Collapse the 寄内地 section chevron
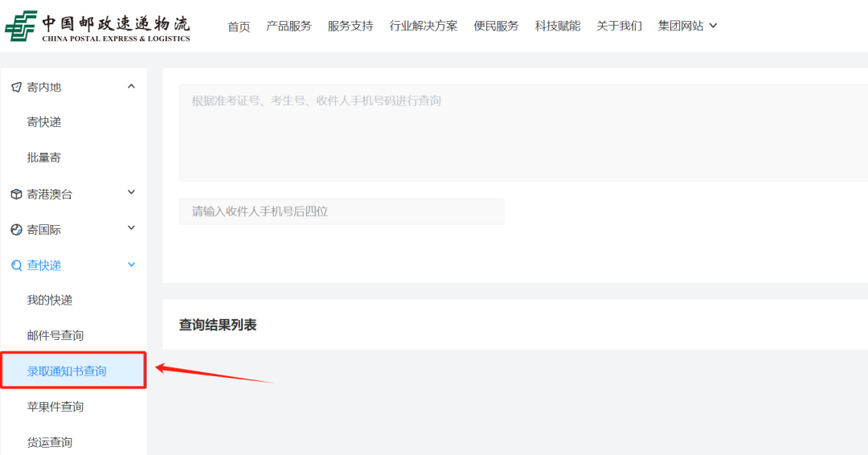Viewport: 868px width, 455px height. [131, 86]
